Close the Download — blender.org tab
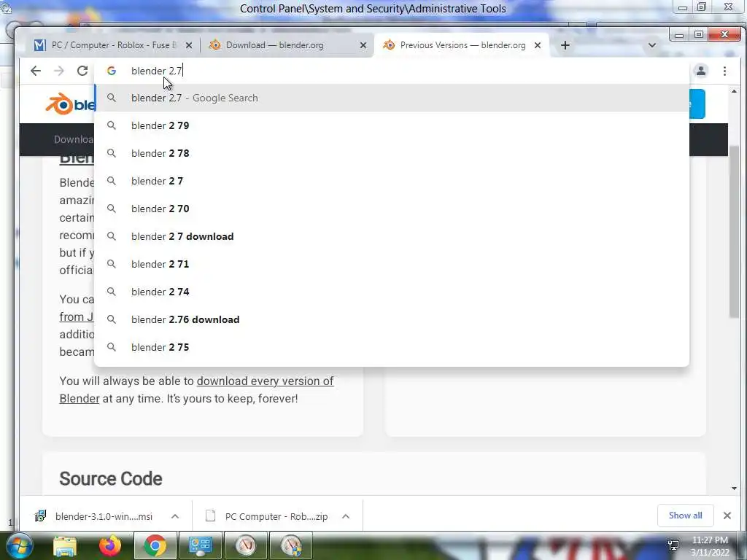 tap(363, 45)
